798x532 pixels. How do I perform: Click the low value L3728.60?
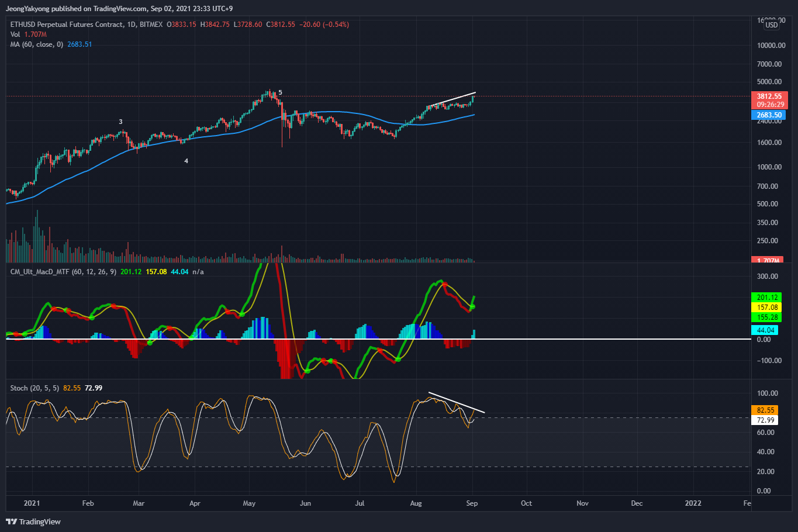pos(248,25)
